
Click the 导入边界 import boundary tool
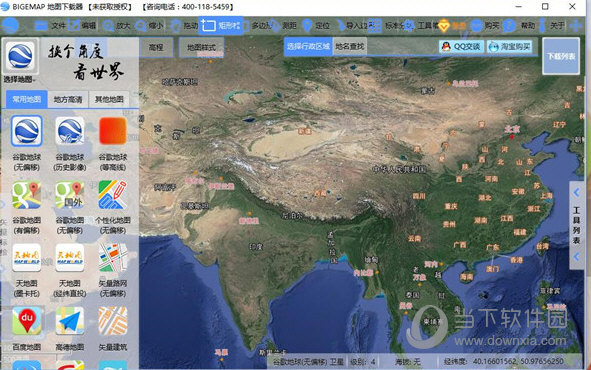(352, 26)
